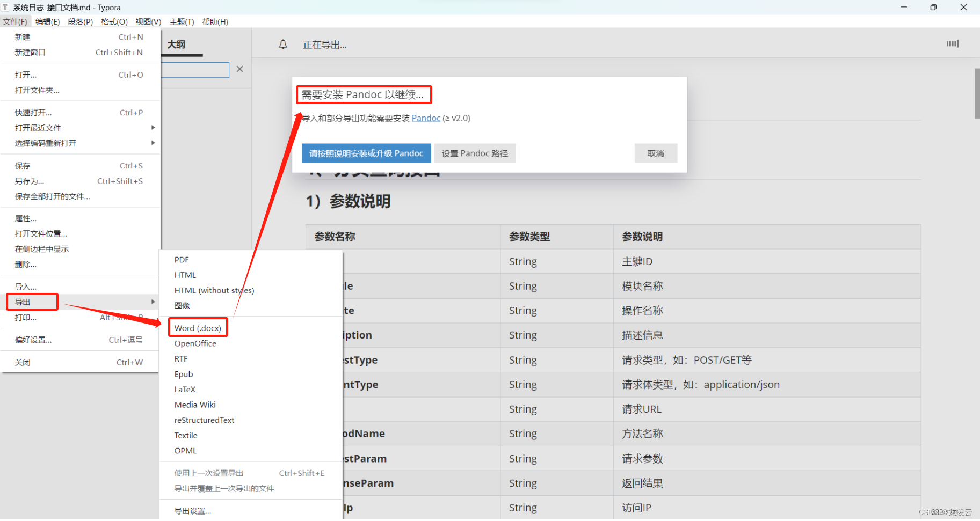
Task: Open 属性... menu entry
Action: (x=80, y=218)
